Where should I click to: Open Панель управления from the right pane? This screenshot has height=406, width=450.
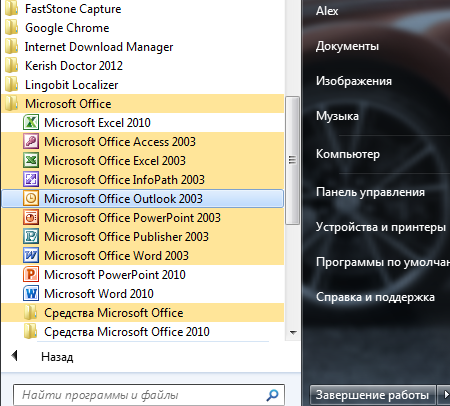pos(370,192)
